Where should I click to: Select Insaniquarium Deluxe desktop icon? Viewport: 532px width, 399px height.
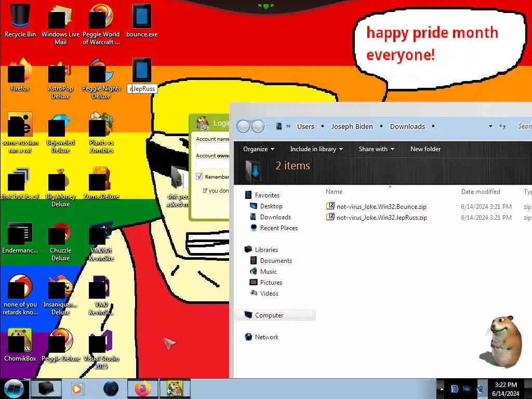[x=60, y=295]
